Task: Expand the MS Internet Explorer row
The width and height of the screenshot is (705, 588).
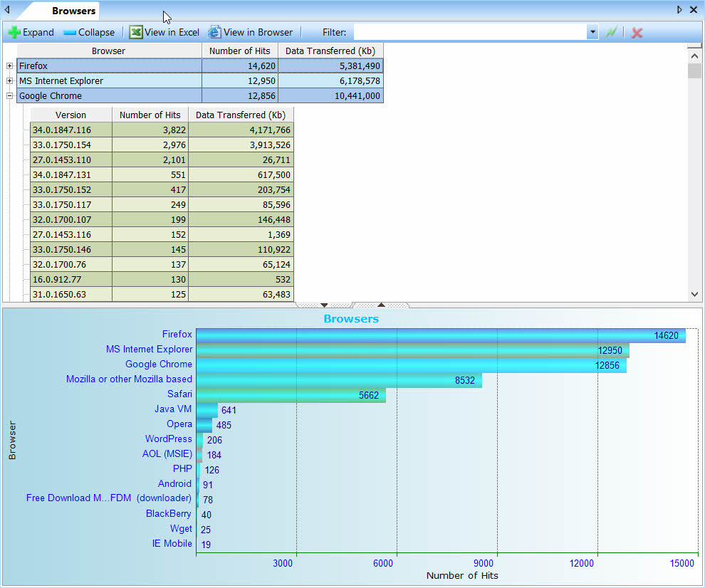Action: (x=9, y=81)
